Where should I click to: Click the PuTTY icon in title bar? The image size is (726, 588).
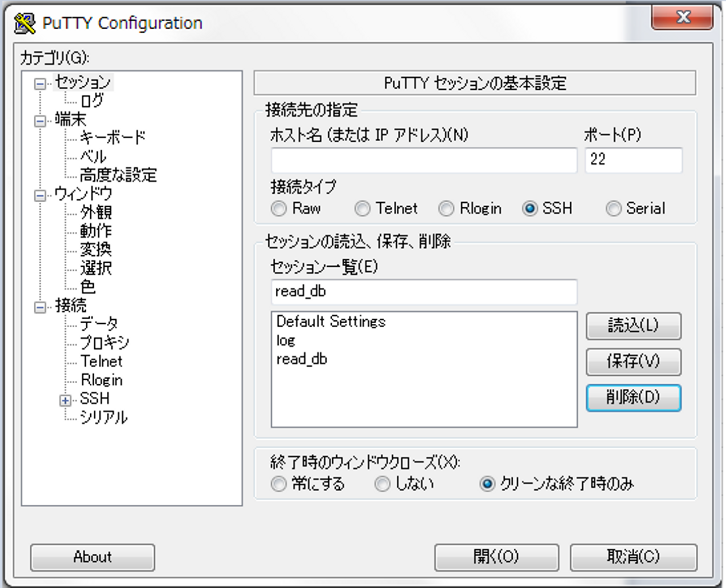(x=25, y=23)
